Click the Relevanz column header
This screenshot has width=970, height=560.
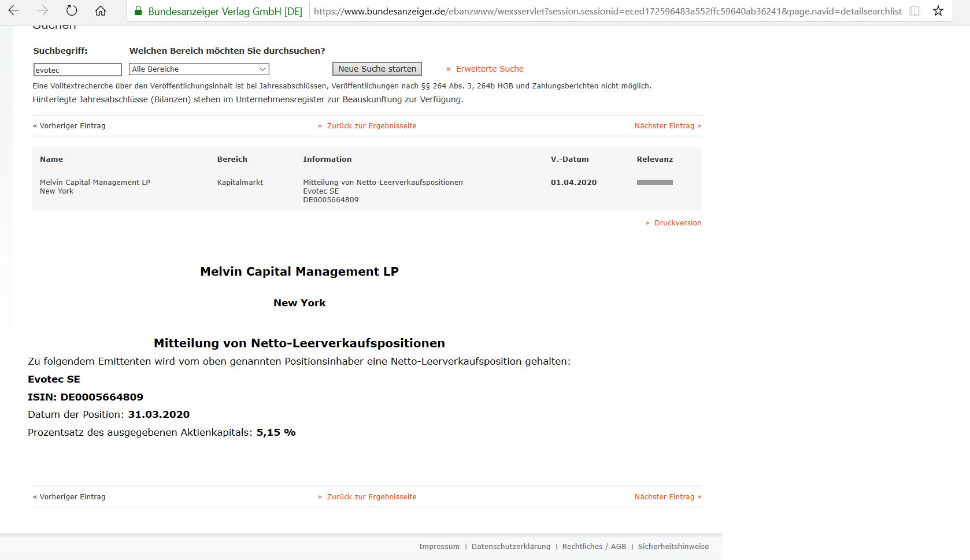click(x=655, y=159)
